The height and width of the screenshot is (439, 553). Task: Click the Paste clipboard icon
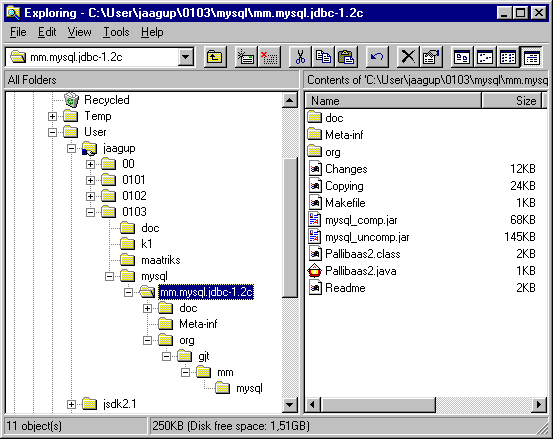(346, 57)
